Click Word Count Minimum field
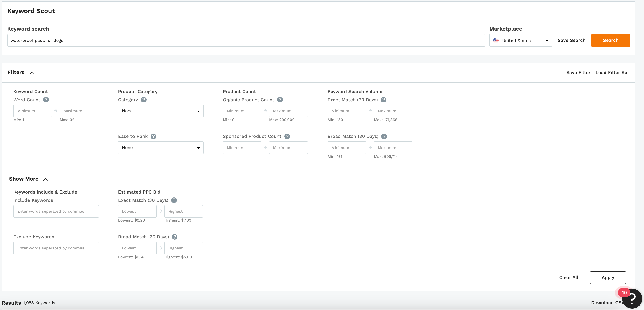The image size is (644, 310). coord(33,111)
